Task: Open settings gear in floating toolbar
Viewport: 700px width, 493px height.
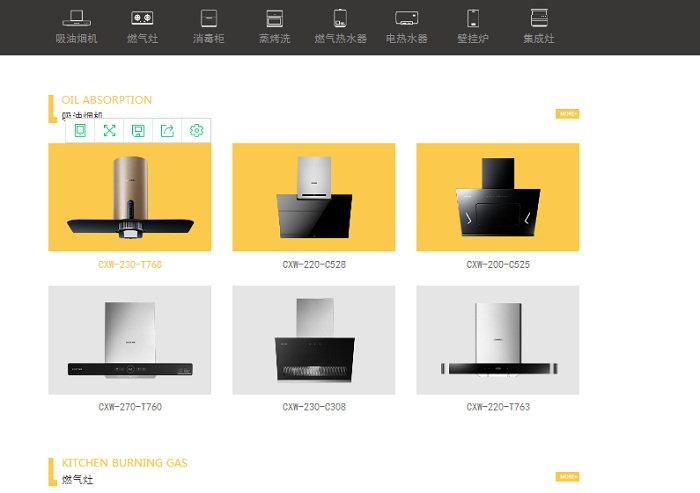Action: [196, 131]
